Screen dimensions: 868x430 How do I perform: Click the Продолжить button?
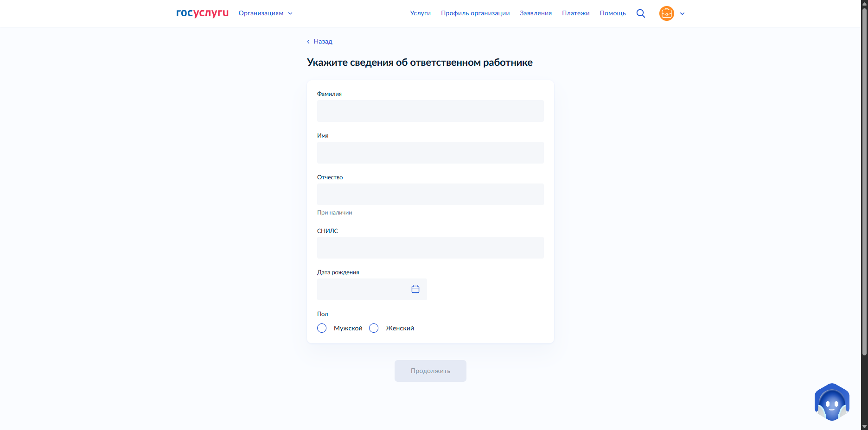tap(430, 371)
